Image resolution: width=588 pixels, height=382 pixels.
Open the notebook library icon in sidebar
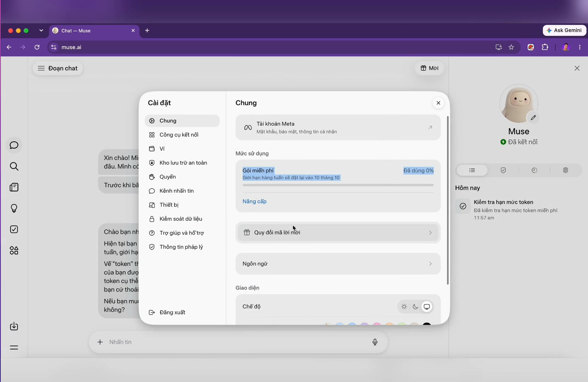click(14, 187)
